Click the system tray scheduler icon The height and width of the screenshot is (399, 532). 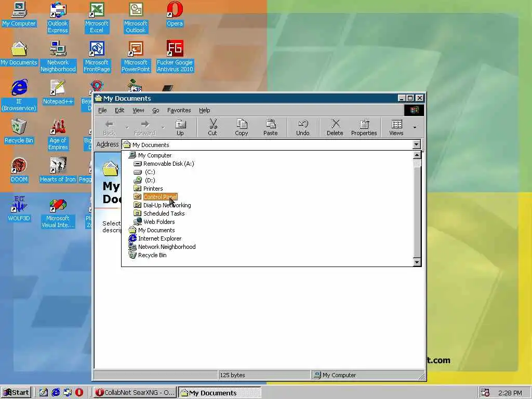click(x=485, y=393)
